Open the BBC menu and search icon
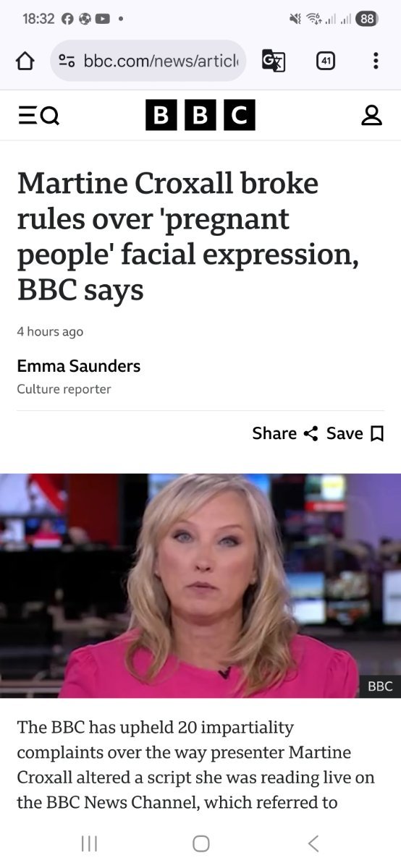The height and width of the screenshot is (868, 401). click(38, 115)
